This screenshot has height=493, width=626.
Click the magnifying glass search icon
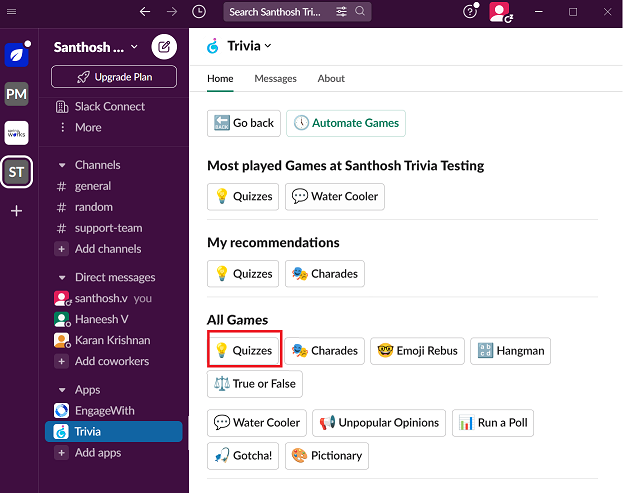360,11
